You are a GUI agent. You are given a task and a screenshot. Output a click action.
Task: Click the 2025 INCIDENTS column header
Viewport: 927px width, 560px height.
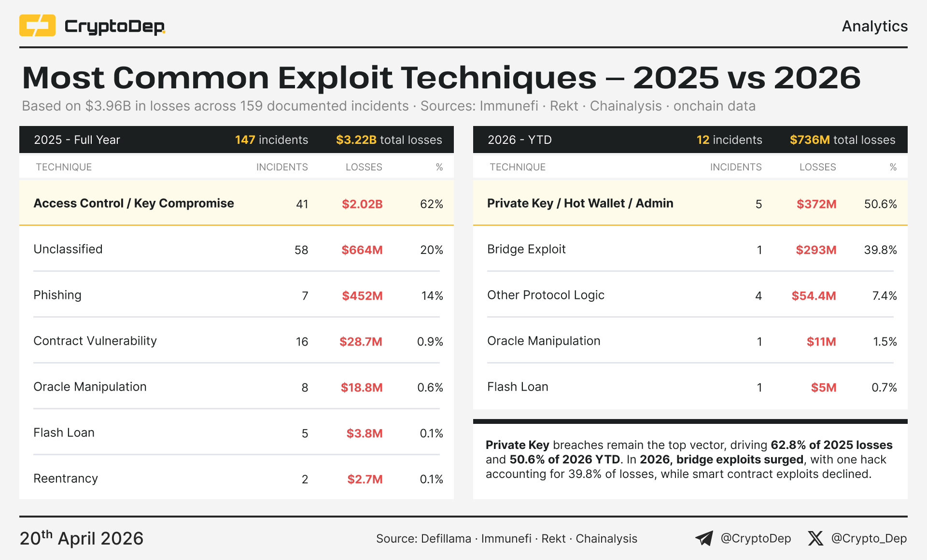coord(282,167)
